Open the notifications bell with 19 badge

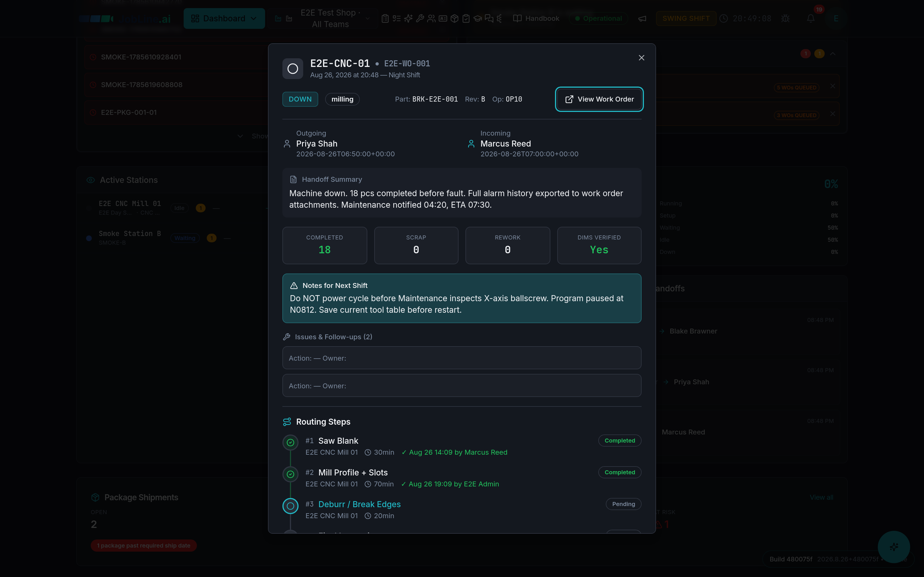[811, 18]
